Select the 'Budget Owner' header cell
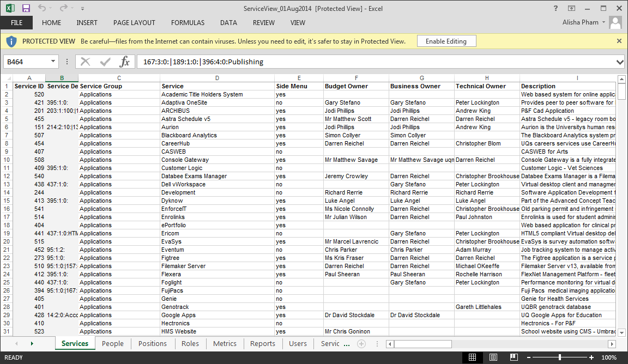This screenshot has width=628, height=364. coord(357,86)
